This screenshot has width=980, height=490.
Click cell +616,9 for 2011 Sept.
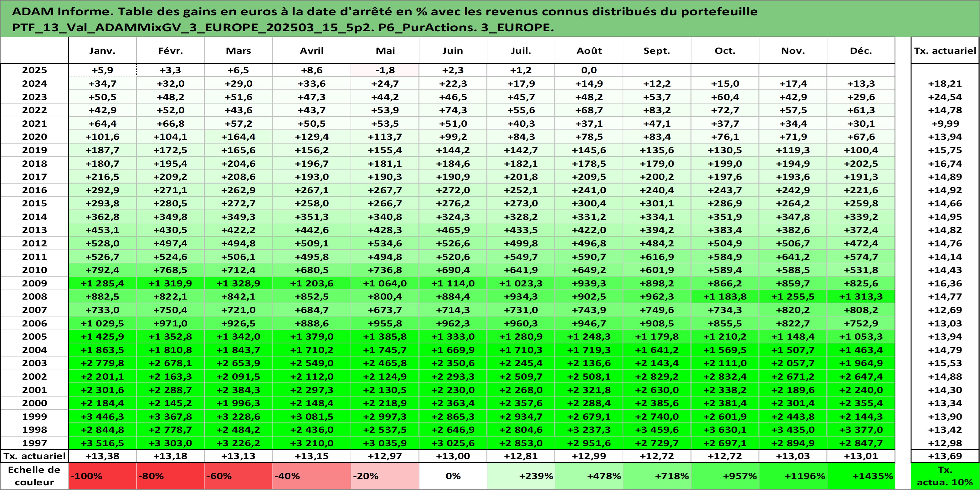tap(657, 257)
